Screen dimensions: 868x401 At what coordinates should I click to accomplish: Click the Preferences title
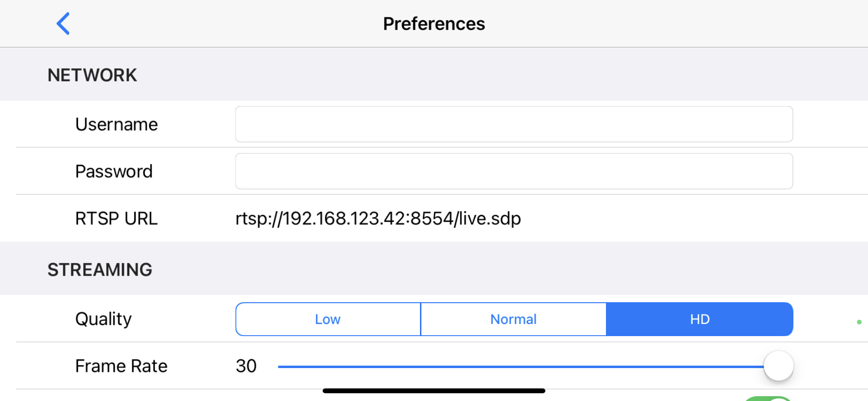tap(434, 24)
